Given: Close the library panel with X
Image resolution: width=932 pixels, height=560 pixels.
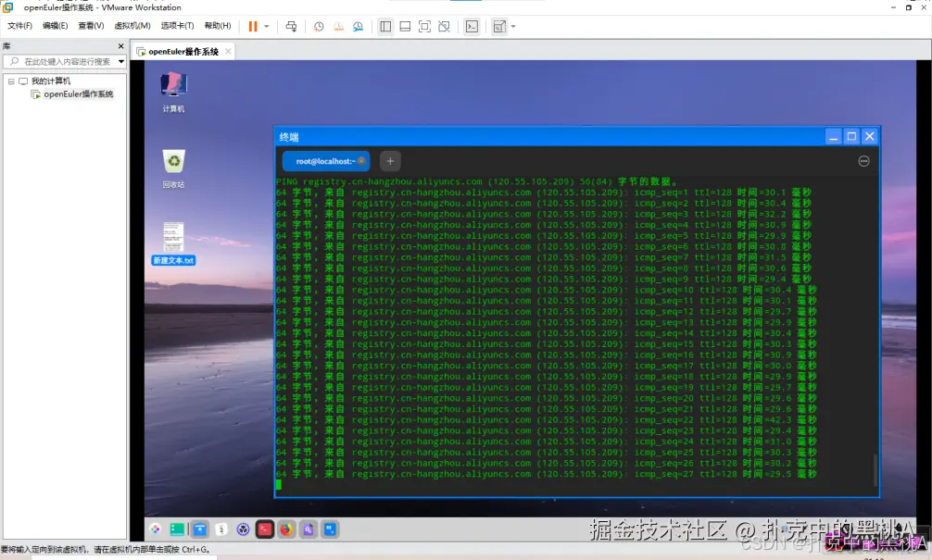Looking at the screenshot, I should point(121,45).
